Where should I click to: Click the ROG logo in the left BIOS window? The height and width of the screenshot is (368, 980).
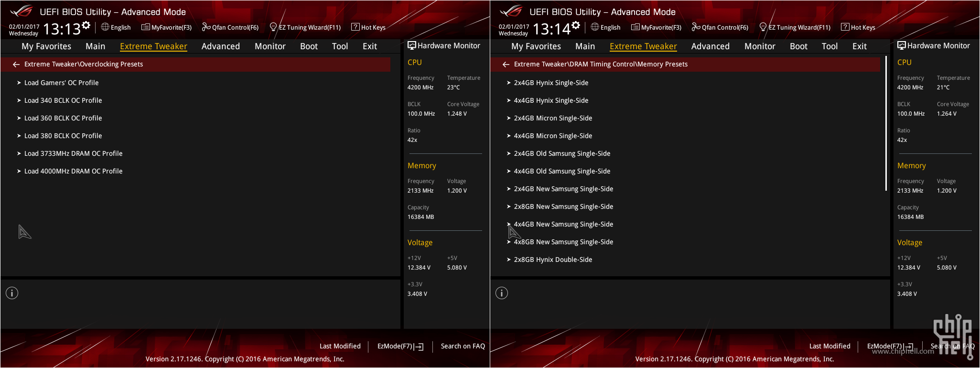point(21,11)
